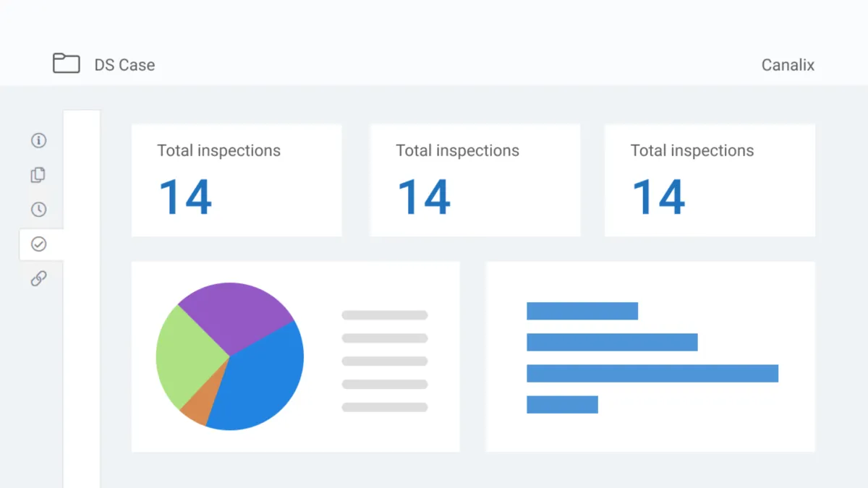
Task: Select the rightmost Total inspections card
Action: pyautogui.click(x=710, y=180)
